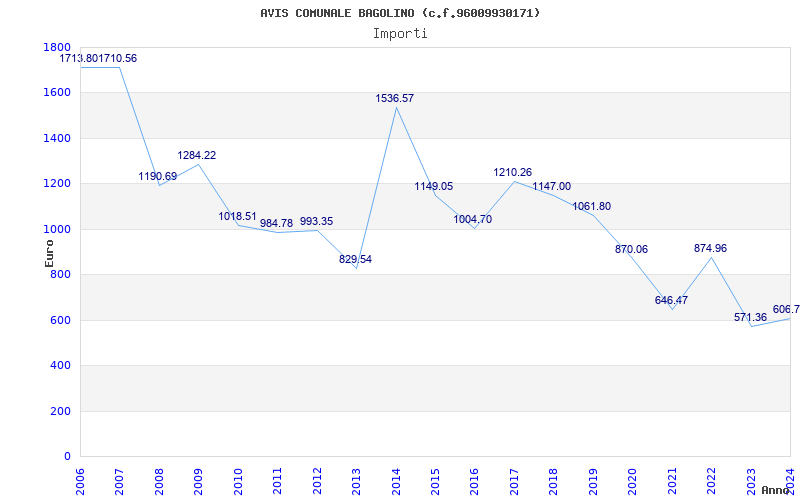Select the 1713.80 data label
The height and width of the screenshot is (500, 800).
(x=79, y=58)
